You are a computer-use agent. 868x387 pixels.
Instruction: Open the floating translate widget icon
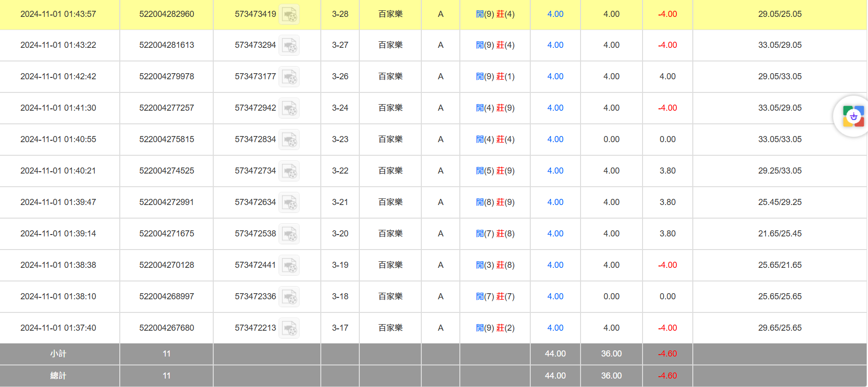click(x=853, y=116)
